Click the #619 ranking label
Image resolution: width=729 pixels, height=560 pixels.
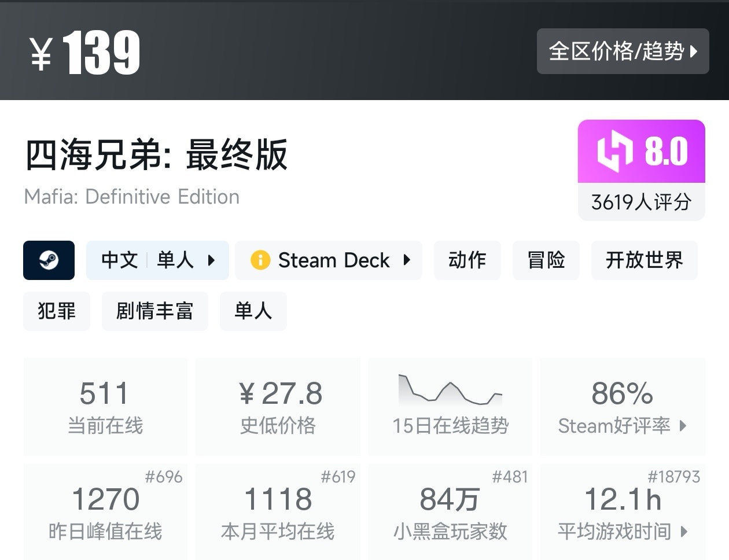338,477
